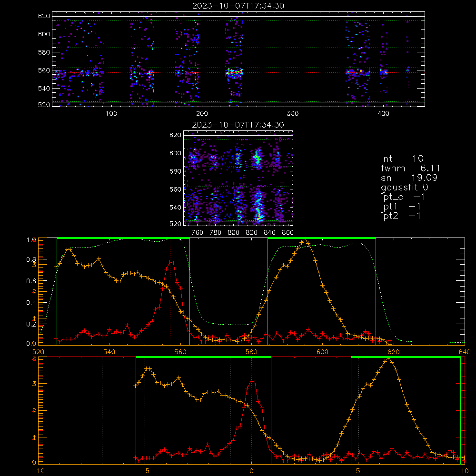Click the profile plot x-axis label 540

coord(109,352)
